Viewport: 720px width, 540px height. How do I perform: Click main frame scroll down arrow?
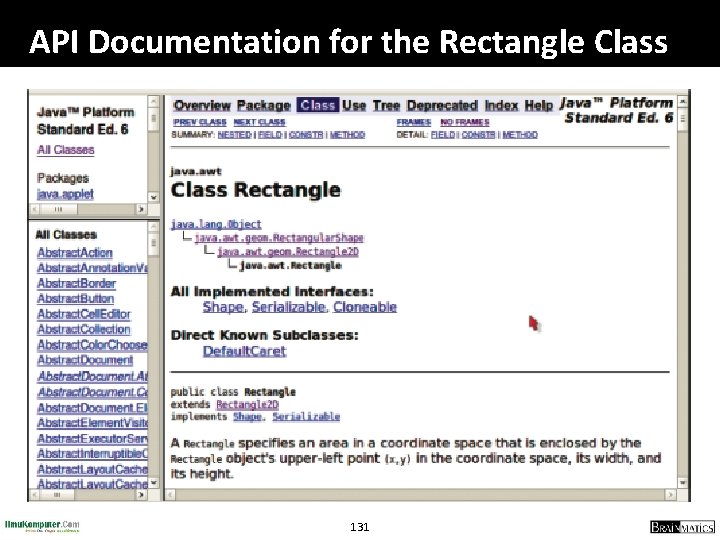[x=683, y=483]
